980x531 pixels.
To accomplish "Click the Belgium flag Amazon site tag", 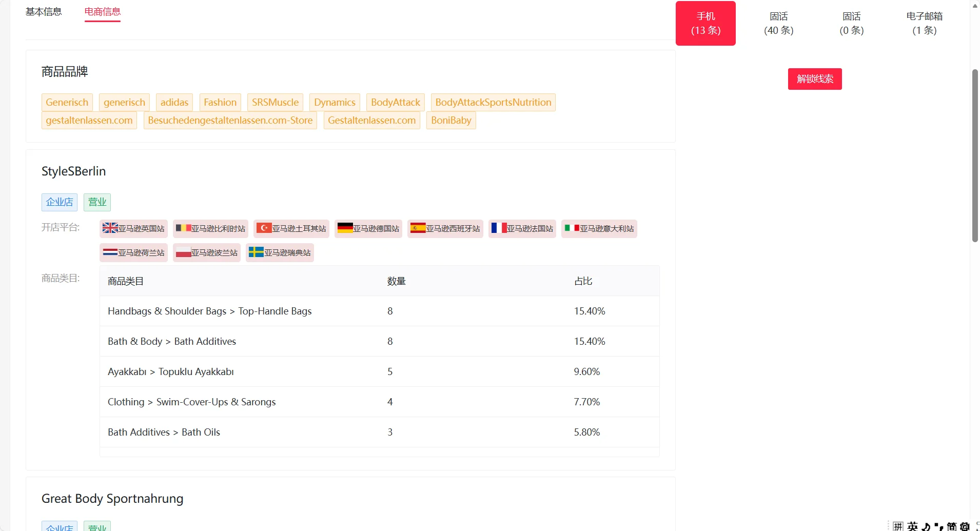I will [x=210, y=228].
